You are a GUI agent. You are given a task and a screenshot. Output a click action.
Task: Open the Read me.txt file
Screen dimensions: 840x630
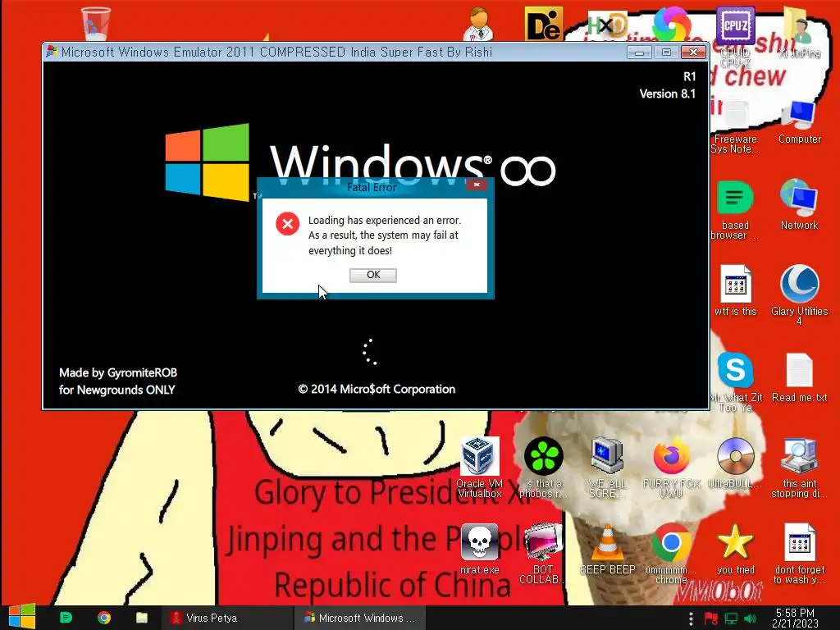[799, 377]
